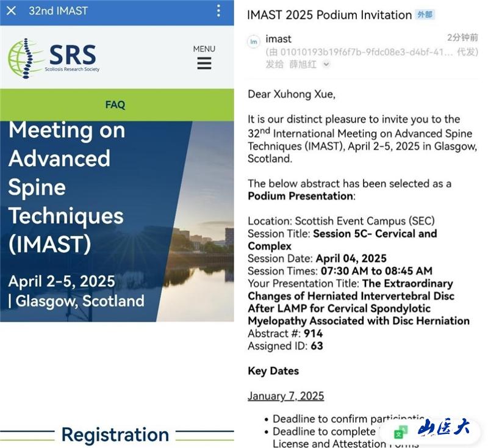
Task: Open the hamburger MENU icon
Action: (204, 63)
